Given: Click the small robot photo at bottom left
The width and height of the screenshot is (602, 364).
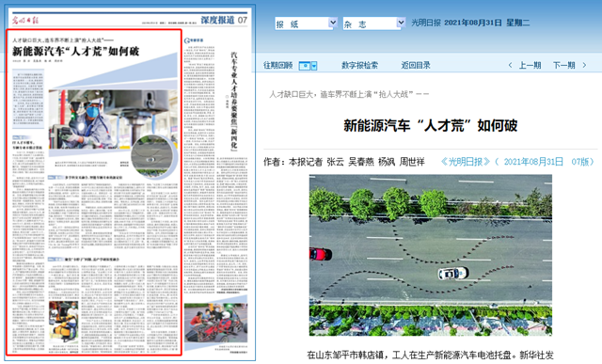Looking at the screenshot, I should click(63, 323).
